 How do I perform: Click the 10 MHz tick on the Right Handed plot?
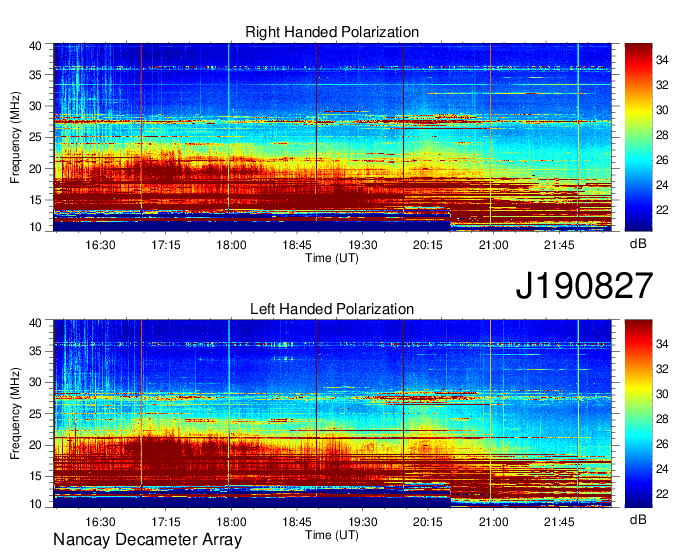[35, 227]
